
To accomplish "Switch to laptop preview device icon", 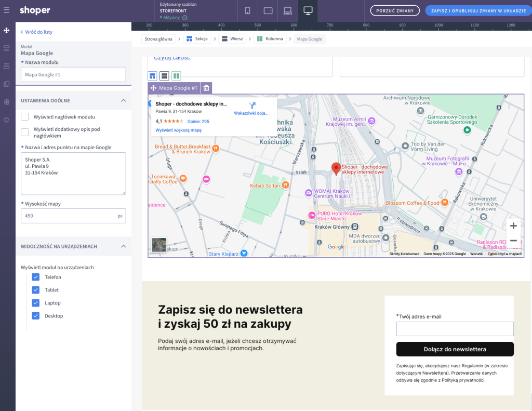I will (288, 10).
